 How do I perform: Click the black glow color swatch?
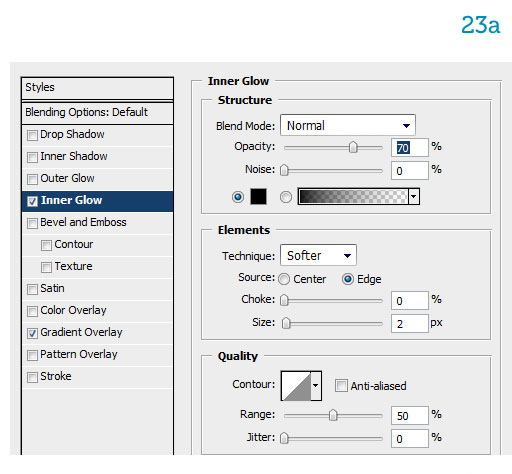(x=258, y=196)
